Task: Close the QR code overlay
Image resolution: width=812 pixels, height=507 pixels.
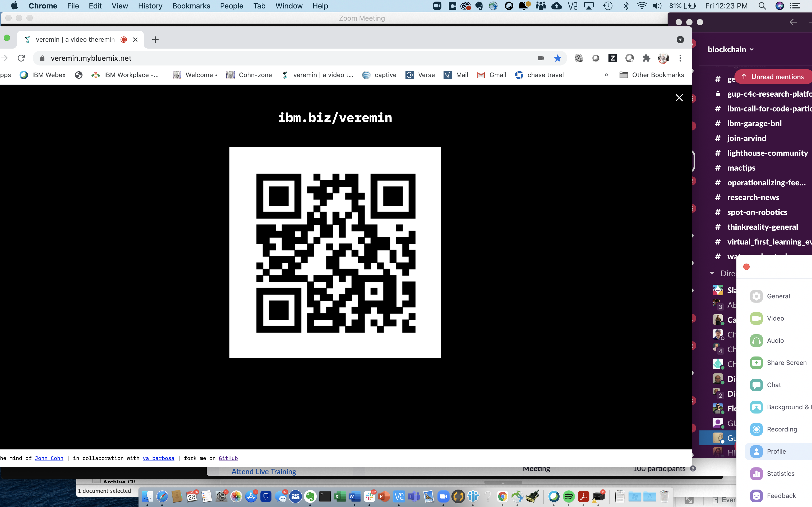Action: [x=679, y=98]
